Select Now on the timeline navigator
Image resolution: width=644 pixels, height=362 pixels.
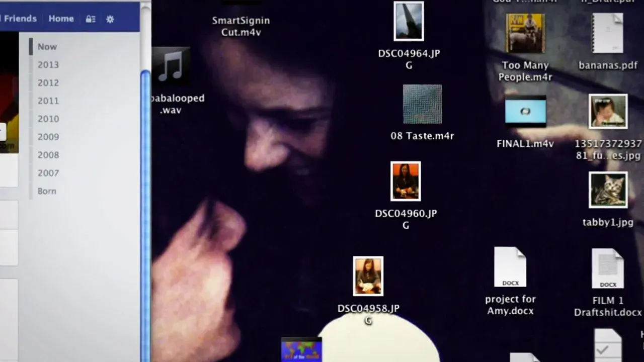(47, 46)
